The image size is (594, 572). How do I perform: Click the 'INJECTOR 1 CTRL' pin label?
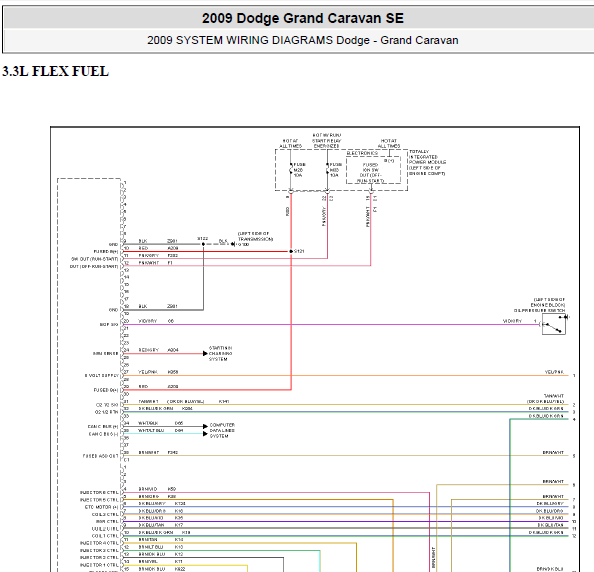[x=99, y=565]
